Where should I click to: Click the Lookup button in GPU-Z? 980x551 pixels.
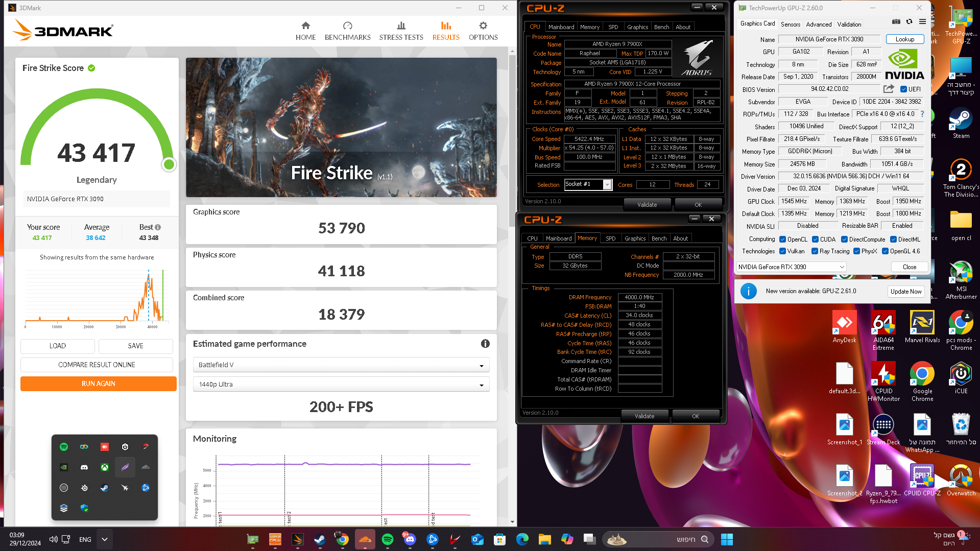click(x=904, y=39)
